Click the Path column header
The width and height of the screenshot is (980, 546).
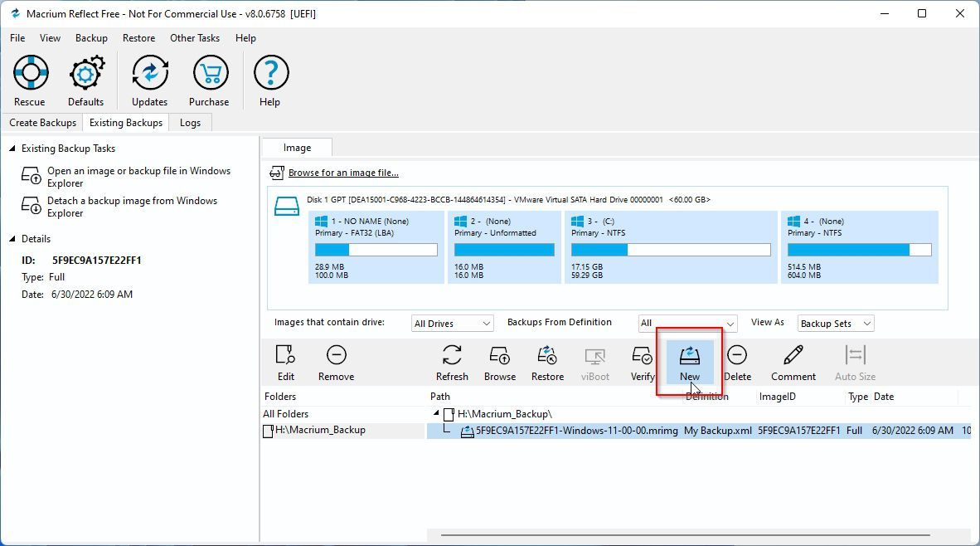tap(440, 397)
